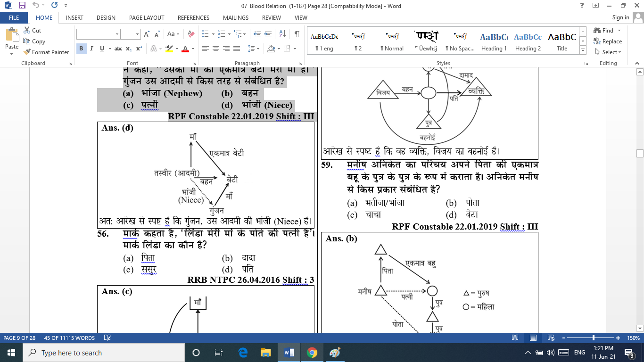The width and height of the screenshot is (644, 362).
Task: Open File Explorer from the taskbar
Action: (266, 353)
